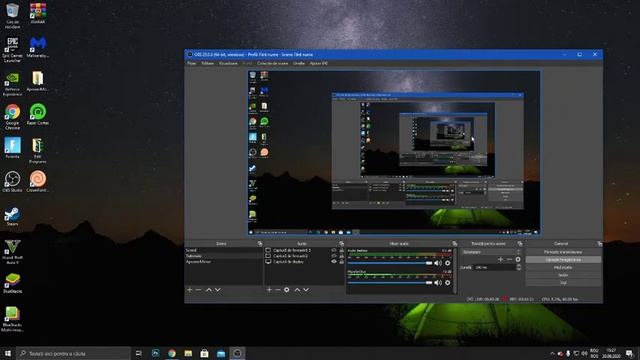Screen dimensions: 640x360
Task: Open the Tools menu in OBS
Action: coord(299,63)
